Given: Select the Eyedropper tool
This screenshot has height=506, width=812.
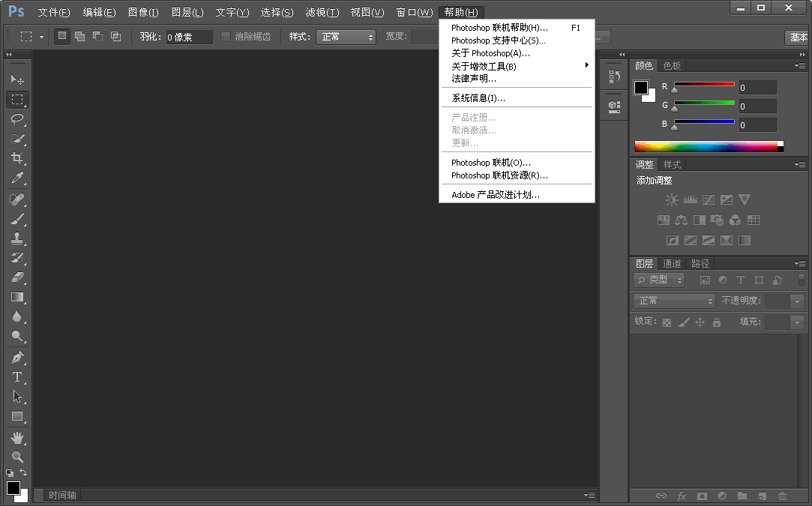Looking at the screenshot, I should (17, 178).
